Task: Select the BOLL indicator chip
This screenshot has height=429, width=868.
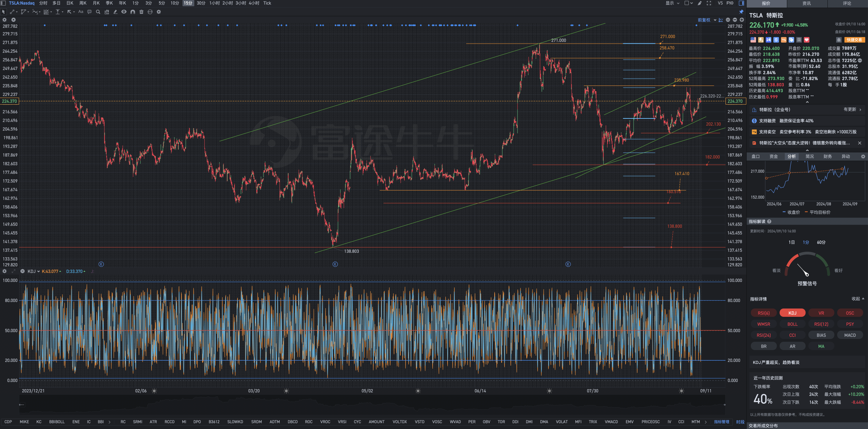Action: point(792,324)
